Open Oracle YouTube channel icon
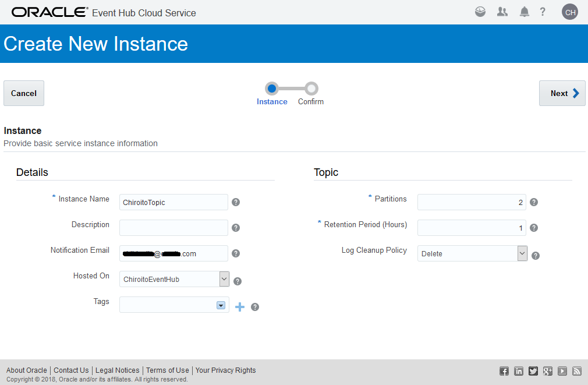Viewport: 588px width, 385px height. coord(562,371)
